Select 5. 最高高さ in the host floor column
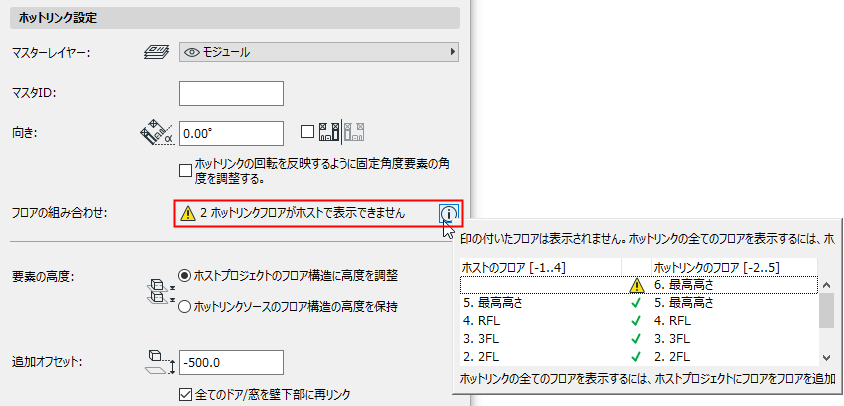The image size is (844, 406). (x=493, y=303)
